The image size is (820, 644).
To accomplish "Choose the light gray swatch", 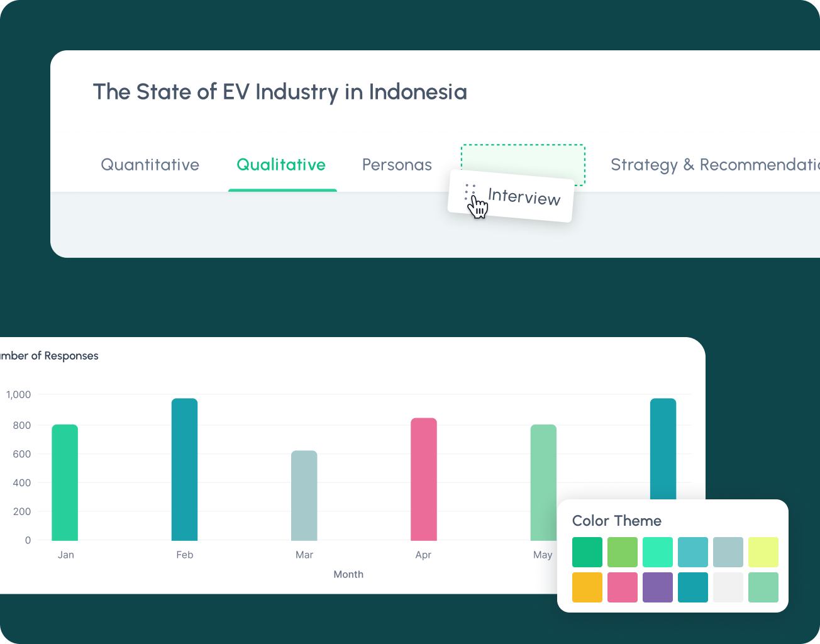I will (x=728, y=587).
